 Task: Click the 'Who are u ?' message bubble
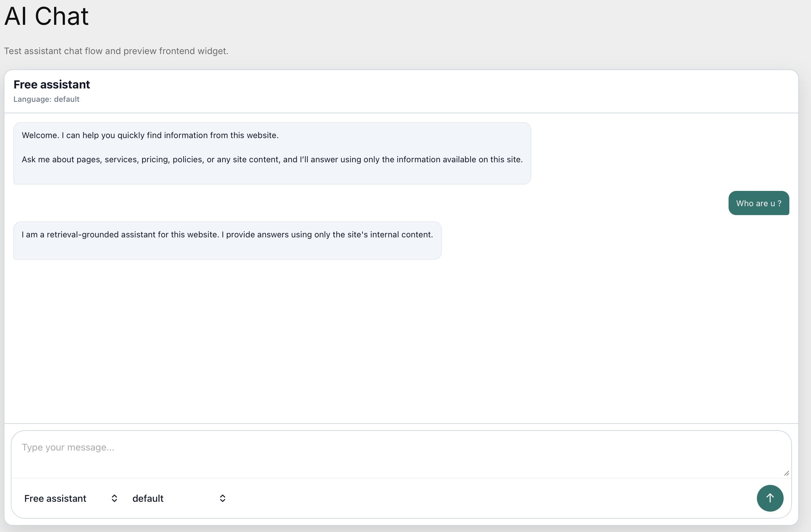click(x=758, y=203)
